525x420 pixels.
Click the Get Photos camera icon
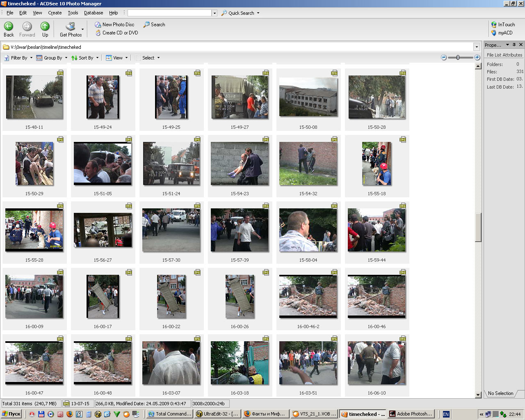[x=71, y=27]
